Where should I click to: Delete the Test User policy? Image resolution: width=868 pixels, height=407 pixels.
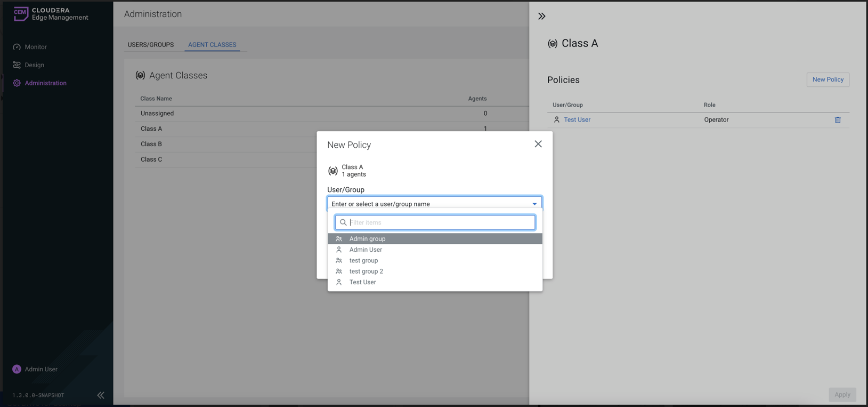[838, 120]
